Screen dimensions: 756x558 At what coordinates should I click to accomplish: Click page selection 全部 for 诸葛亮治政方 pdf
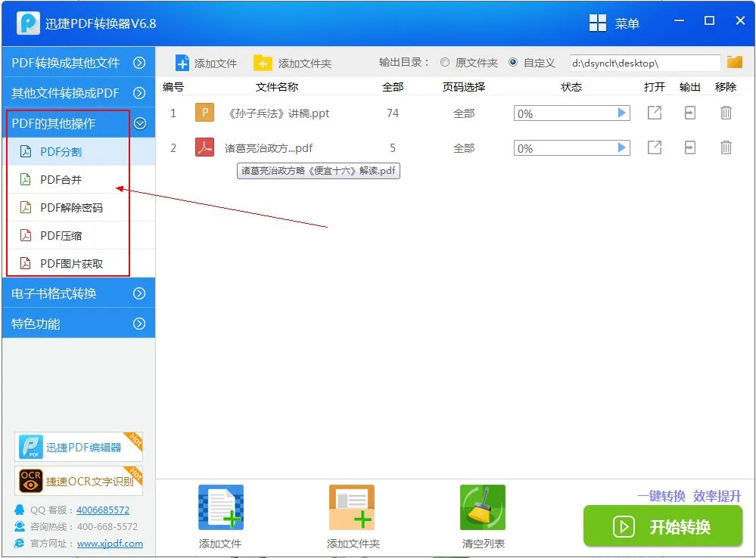click(464, 148)
